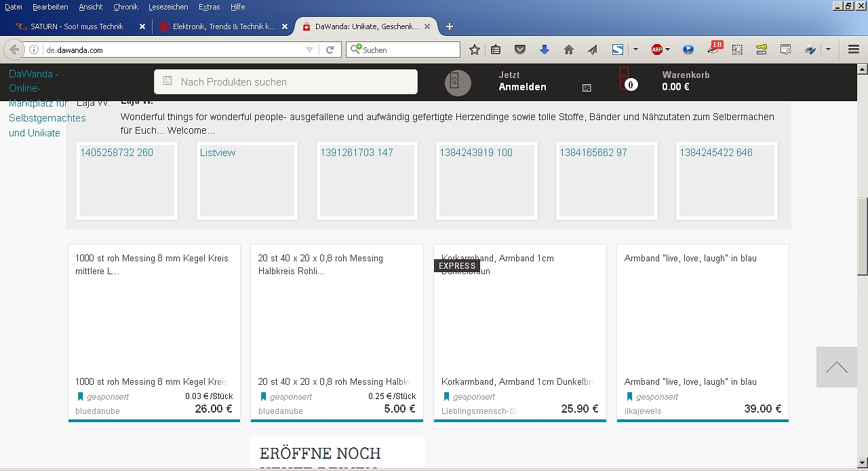Open downloads with the blue arrow icon

click(x=545, y=50)
